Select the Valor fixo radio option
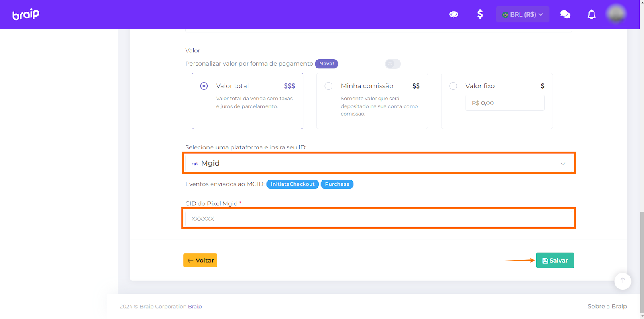 [453, 86]
